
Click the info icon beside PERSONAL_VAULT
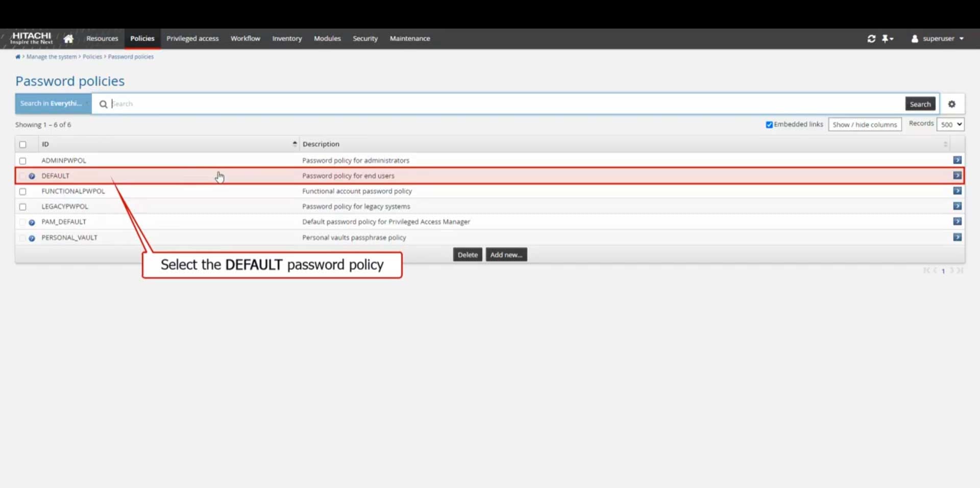point(32,238)
